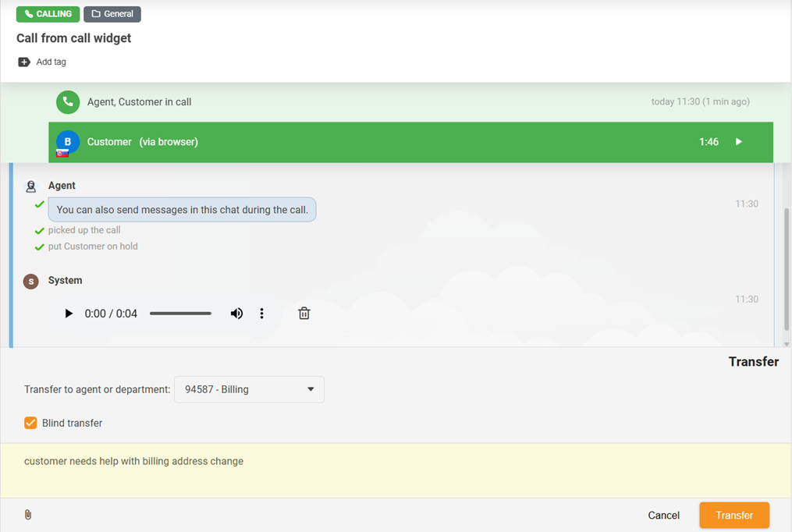The width and height of the screenshot is (792, 532).
Task: Click the Customer avatar on the green bar
Action: 67,142
